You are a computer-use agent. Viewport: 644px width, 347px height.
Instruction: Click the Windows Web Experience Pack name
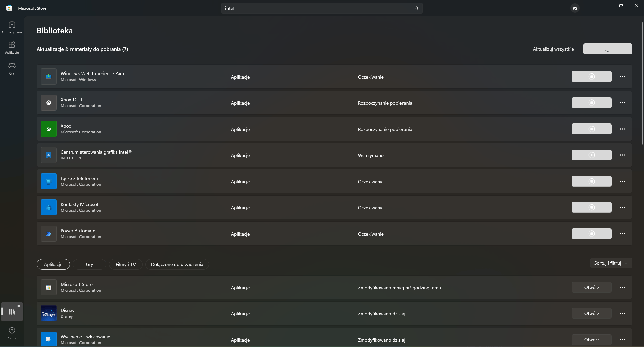pyautogui.click(x=93, y=73)
